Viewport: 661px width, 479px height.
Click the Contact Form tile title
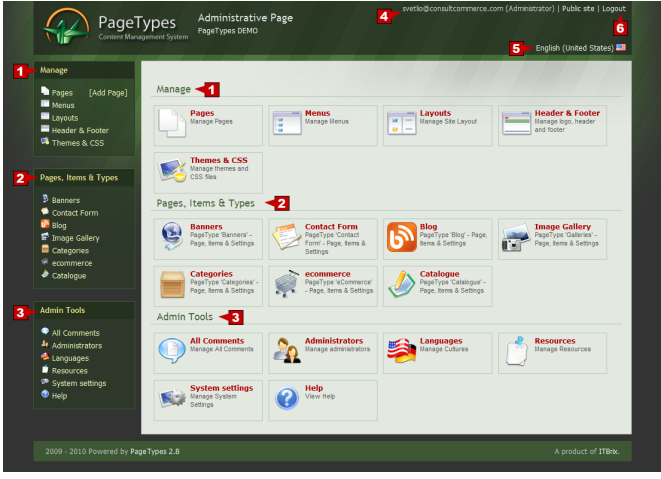pyautogui.click(x=331, y=227)
